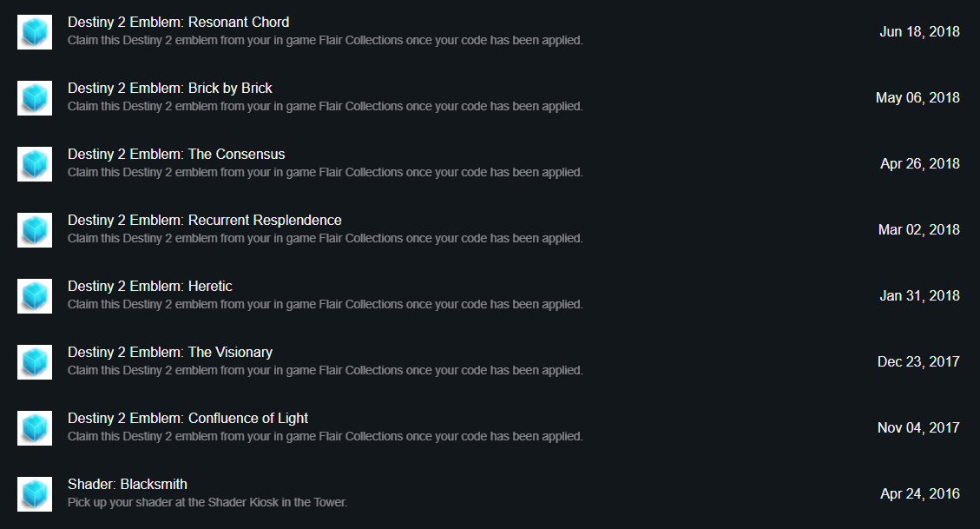
Task: Click Destiny 2 Emblem: Recurrent Resplendence title
Action: click(x=204, y=220)
